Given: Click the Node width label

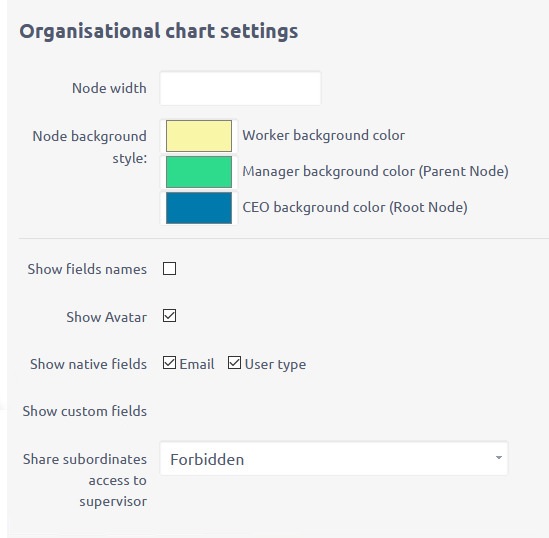Looking at the screenshot, I should tap(109, 88).
